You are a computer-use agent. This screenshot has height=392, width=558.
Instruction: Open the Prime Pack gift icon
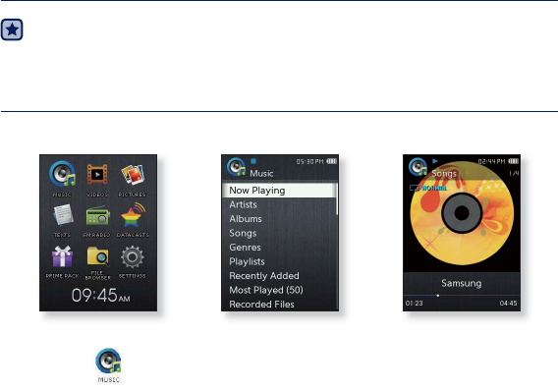pyautogui.click(x=62, y=256)
